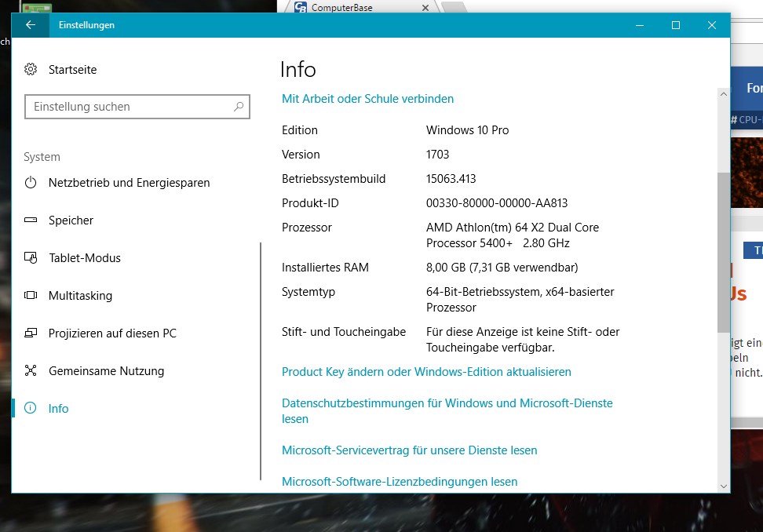Open Netzbetrieb und Energiesparen settings
Image resolution: width=763 pixels, height=532 pixels.
129,183
